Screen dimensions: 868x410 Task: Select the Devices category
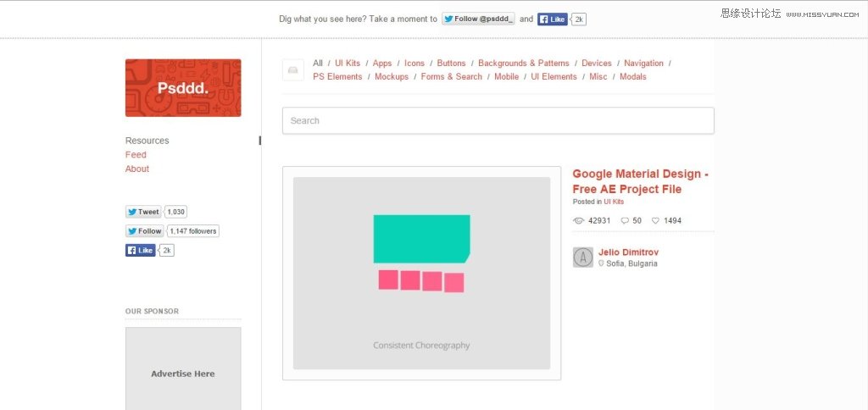click(597, 63)
